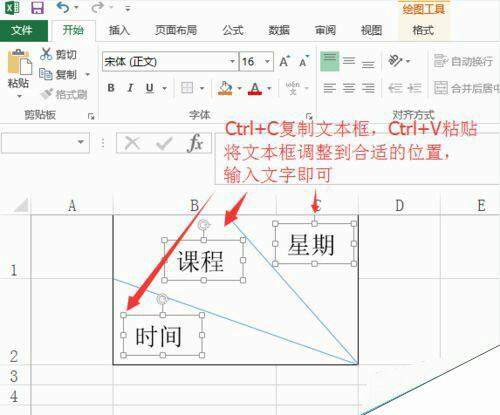Toggle middle align
Viewport: 500px width, 415px height.
[x=349, y=61]
